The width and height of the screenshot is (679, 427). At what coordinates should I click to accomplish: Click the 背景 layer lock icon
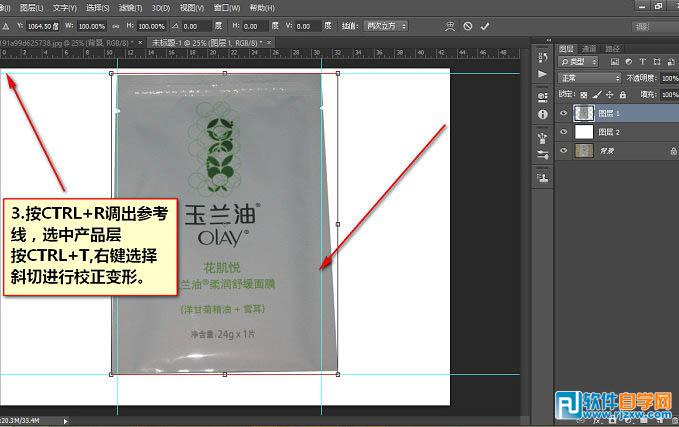(x=673, y=151)
